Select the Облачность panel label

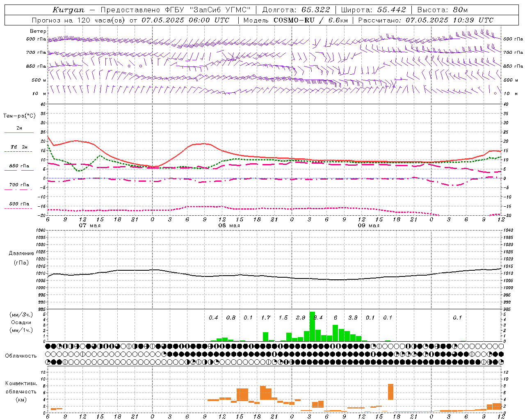(x=21, y=356)
